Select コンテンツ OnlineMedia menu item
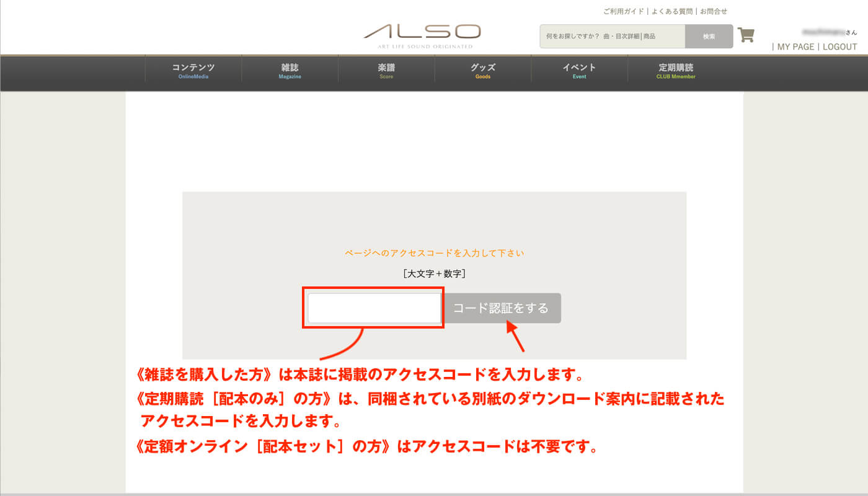Viewport: 868px width, 496px height. pyautogui.click(x=193, y=71)
